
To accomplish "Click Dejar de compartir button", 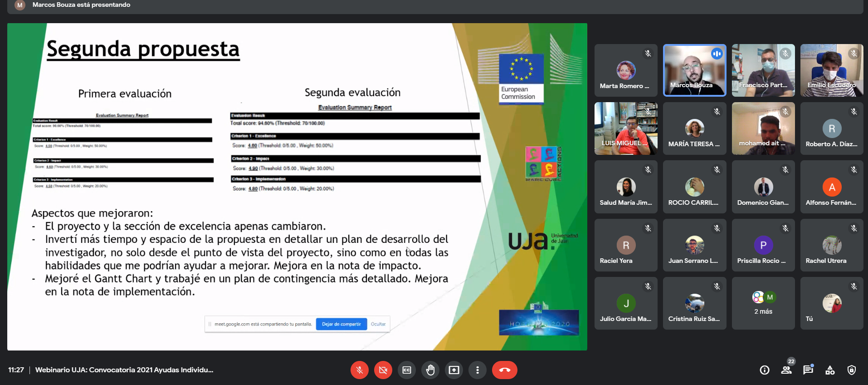I will coord(341,324).
